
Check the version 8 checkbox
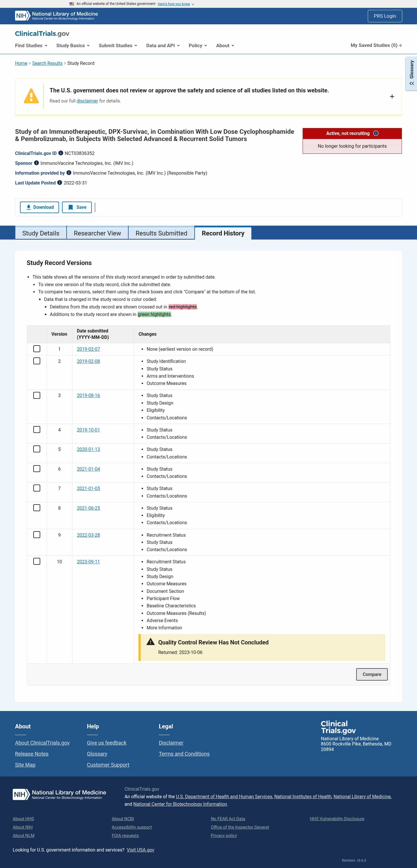[37, 508]
